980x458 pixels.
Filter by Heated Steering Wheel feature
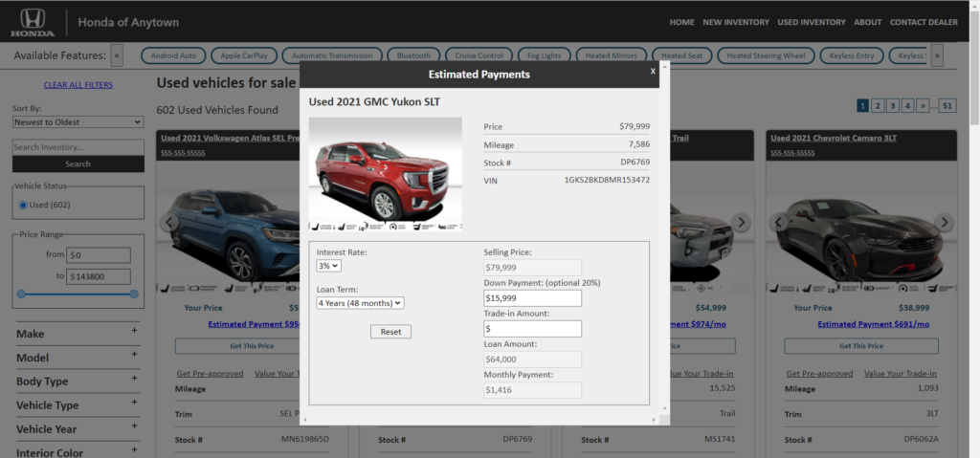[x=766, y=55]
